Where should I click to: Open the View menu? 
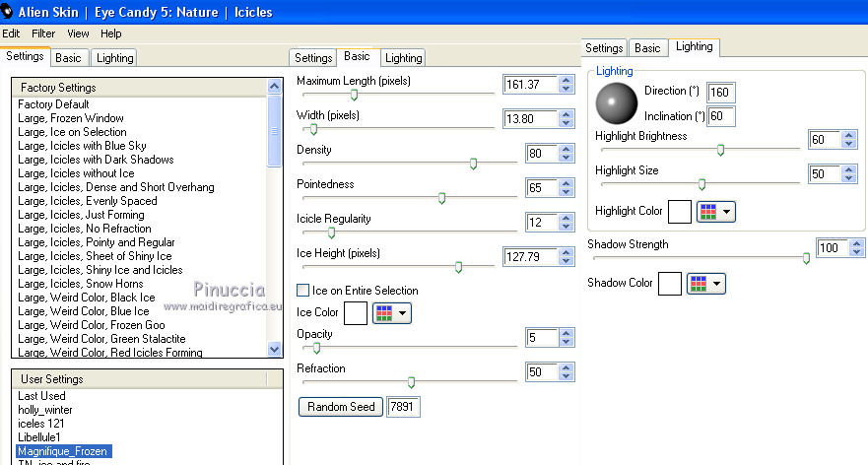coord(78,33)
